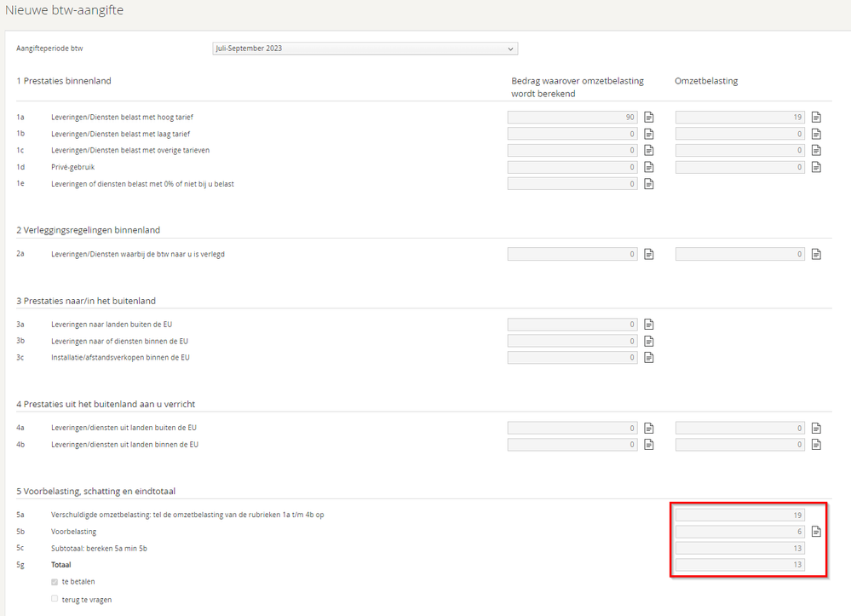Open details icon for 1b omzetbelasting
The width and height of the screenshot is (851, 616).
[x=816, y=134]
